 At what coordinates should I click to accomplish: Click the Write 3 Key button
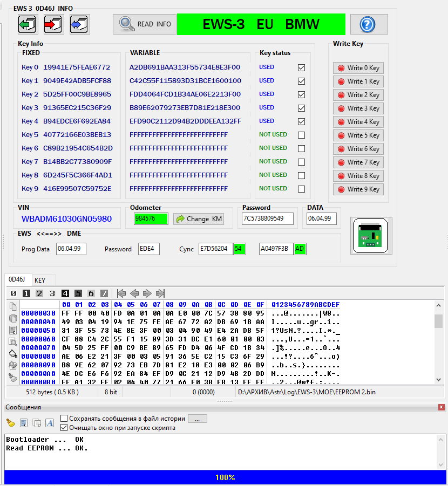coord(358,108)
